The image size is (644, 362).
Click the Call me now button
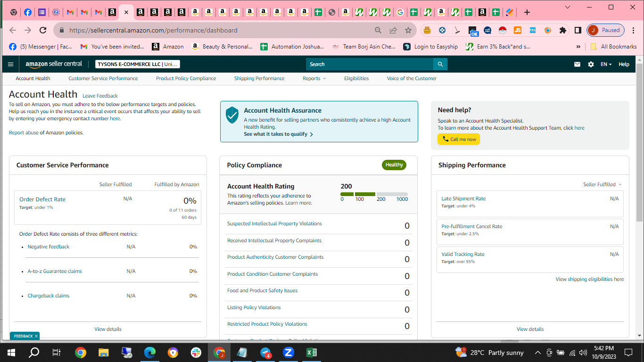click(x=459, y=139)
